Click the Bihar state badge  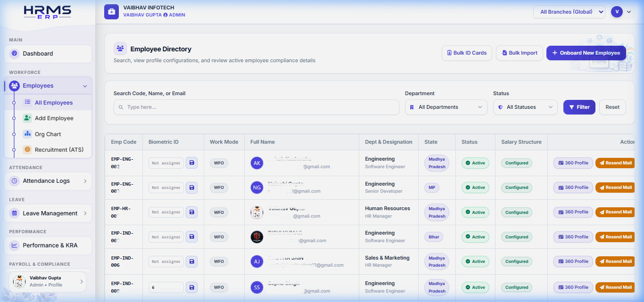point(434,237)
